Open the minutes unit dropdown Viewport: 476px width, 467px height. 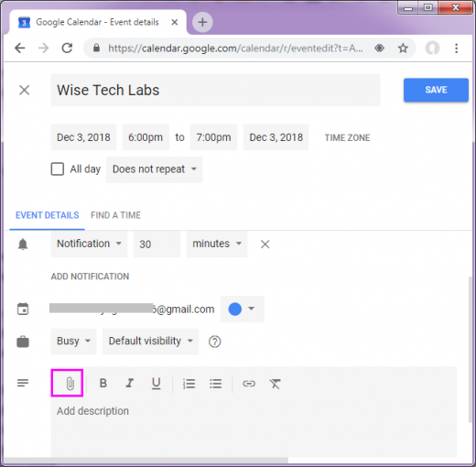[217, 244]
